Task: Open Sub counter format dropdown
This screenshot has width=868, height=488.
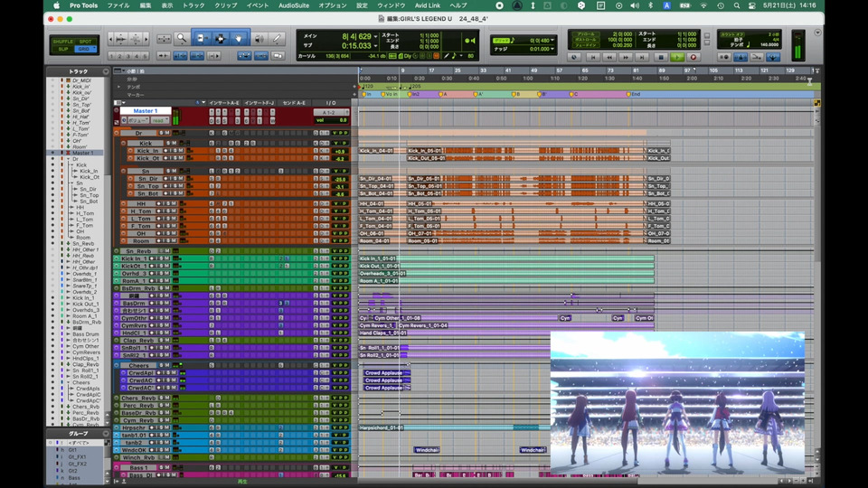Action: (x=376, y=45)
